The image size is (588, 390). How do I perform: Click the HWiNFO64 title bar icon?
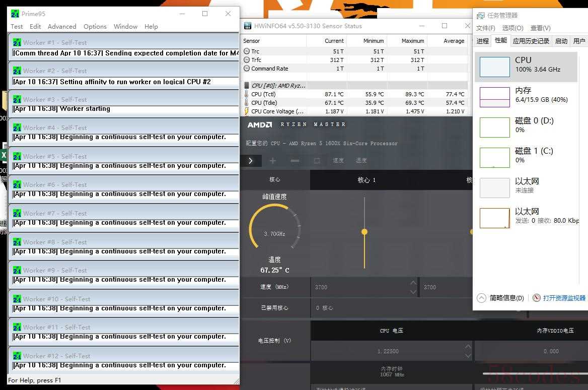coord(248,26)
